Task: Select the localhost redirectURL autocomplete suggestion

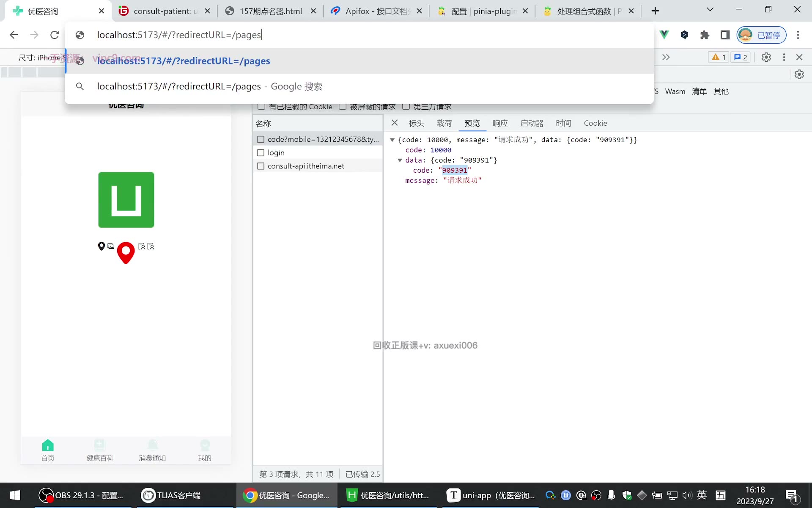Action: (359, 61)
